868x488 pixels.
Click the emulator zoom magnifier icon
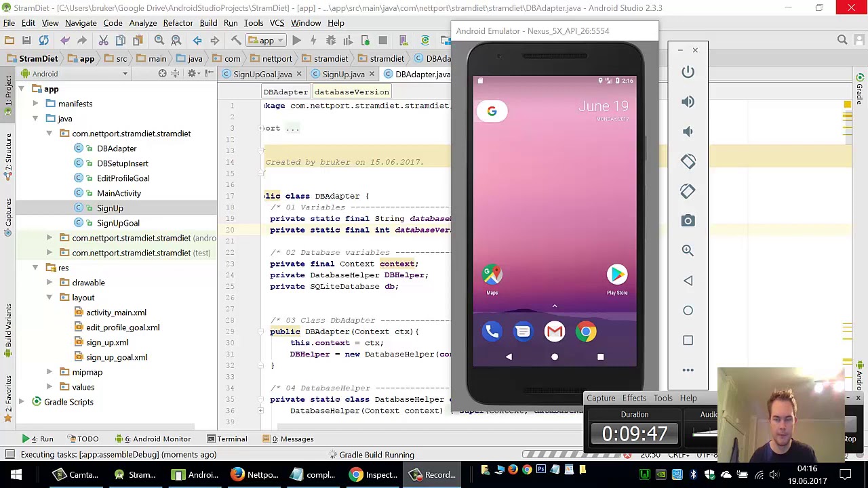(688, 251)
